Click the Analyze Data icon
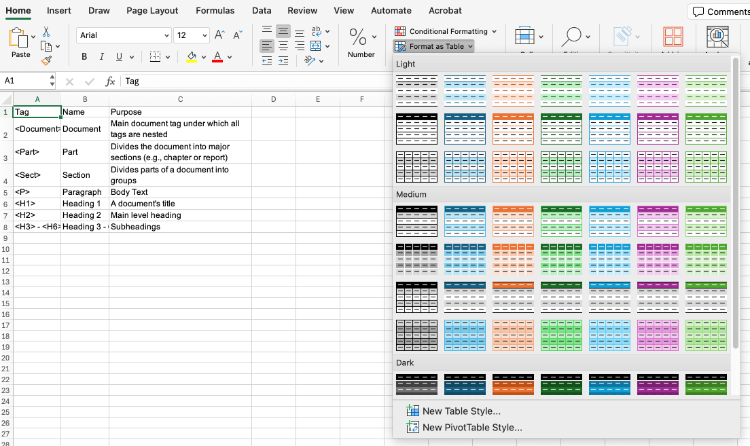 [x=716, y=37]
